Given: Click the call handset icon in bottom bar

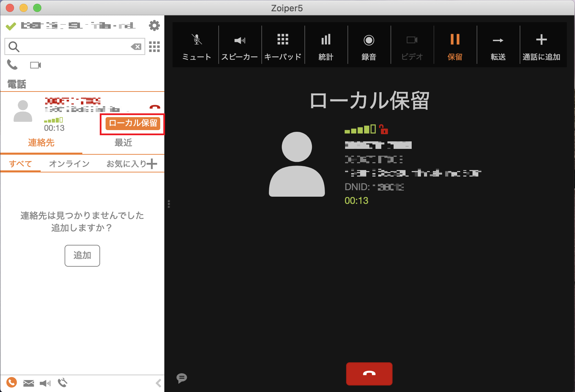Looking at the screenshot, I should tap(63, 383).
